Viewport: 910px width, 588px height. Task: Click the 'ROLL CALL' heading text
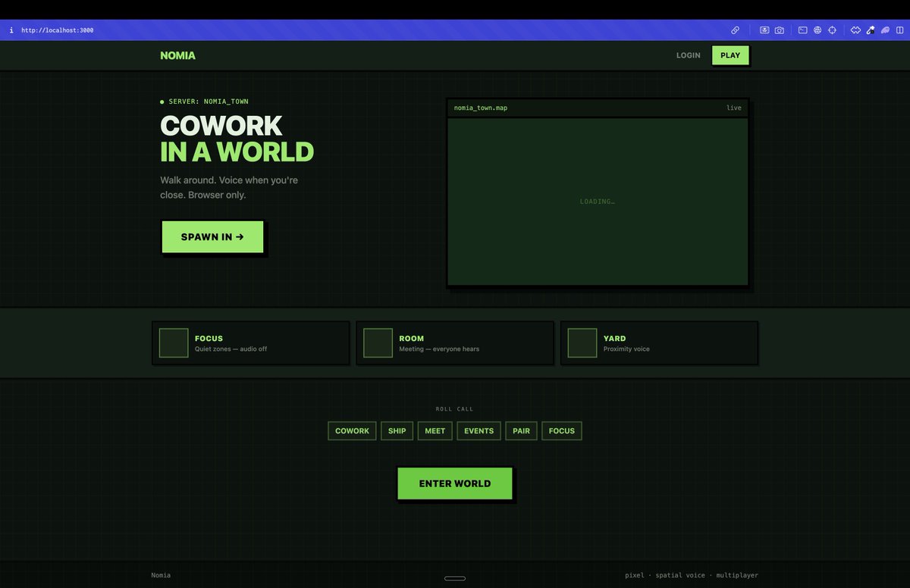[x=455, y=409]
